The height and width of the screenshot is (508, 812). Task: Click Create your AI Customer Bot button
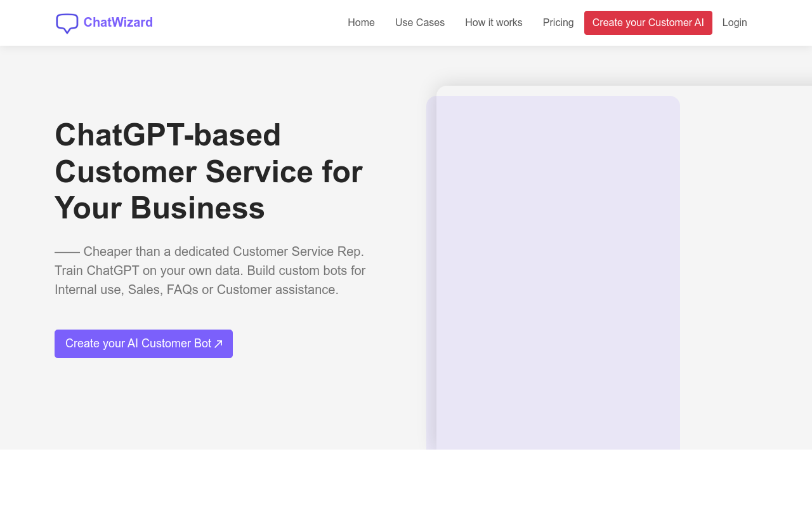click(143, 344)
